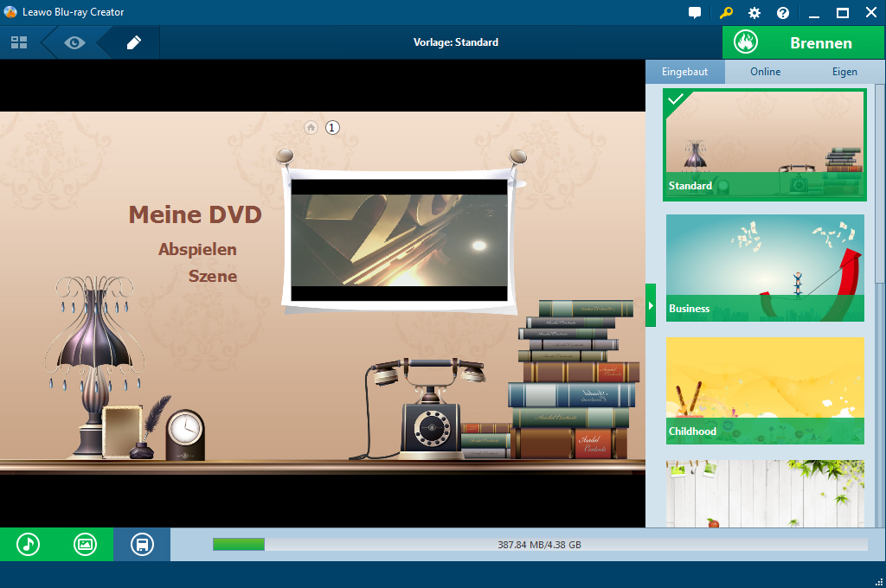Select menu page number 1 indicator
The width and height of the screenshot is (886, 588).
[x=332, y=128]
